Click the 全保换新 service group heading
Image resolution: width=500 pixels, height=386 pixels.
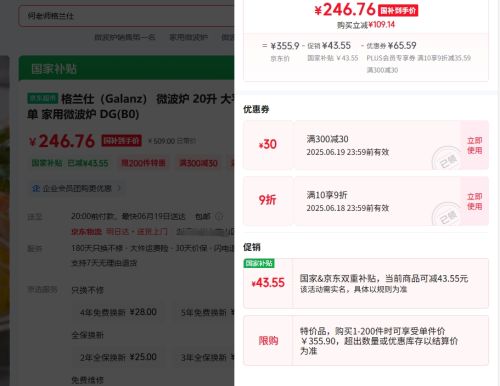tap(88, 335)
